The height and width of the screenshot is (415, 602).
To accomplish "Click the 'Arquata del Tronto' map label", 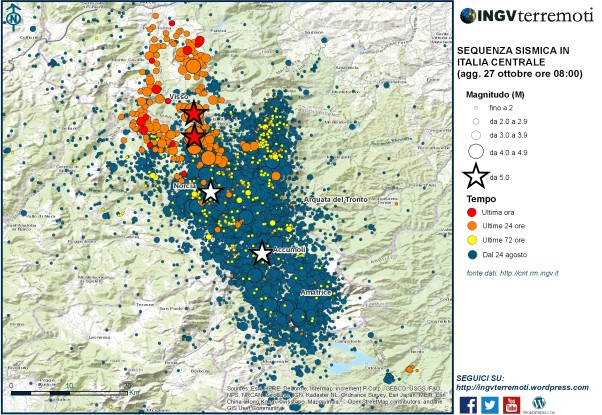I will [335, 200].
